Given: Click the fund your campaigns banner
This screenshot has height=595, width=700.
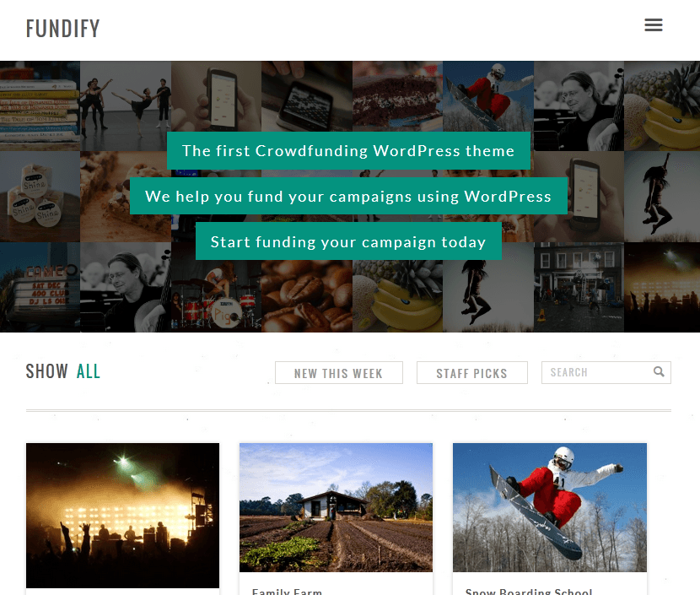Looking at the screenshot, I should pyautogui.click(x=348, y=196).
